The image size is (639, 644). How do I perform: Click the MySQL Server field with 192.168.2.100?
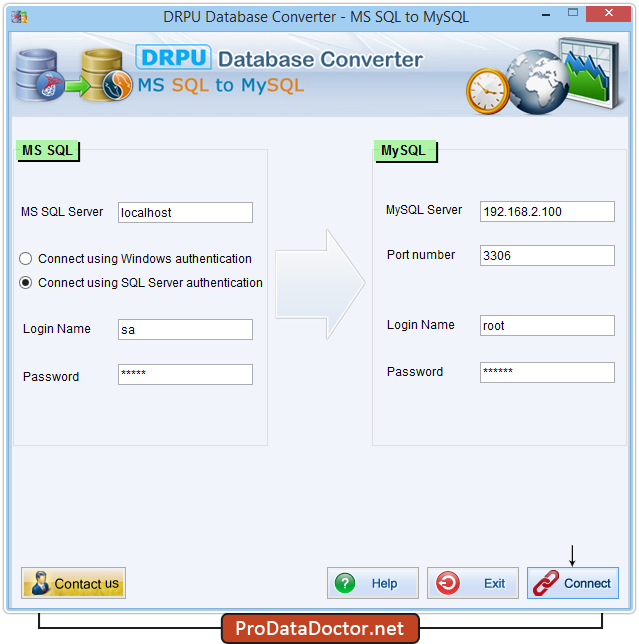pyautogui.click(x=547, y=212)
